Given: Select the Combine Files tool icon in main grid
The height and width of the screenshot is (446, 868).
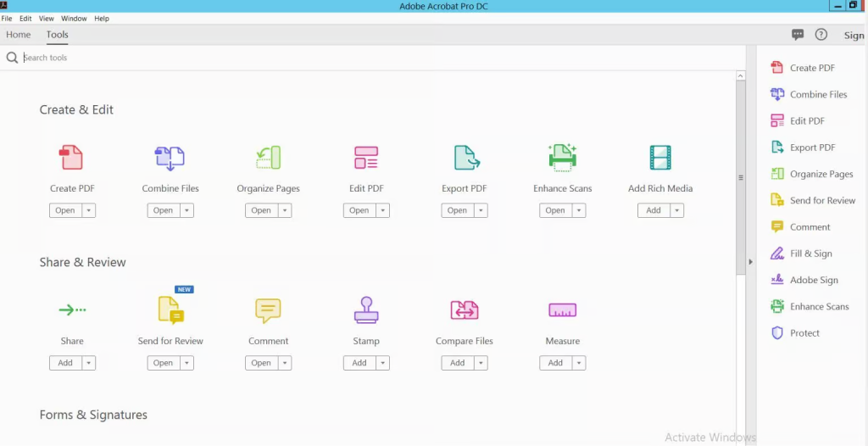Looking at the screenshot, I should coord(170,158).
